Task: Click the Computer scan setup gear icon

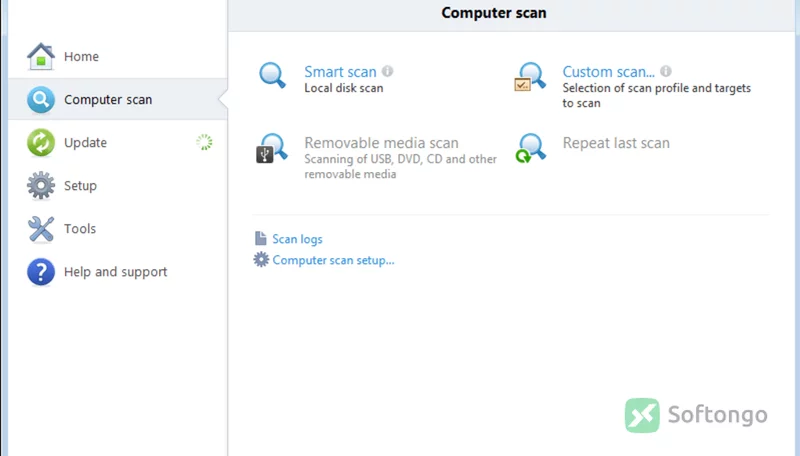Action: pos(261,260)
